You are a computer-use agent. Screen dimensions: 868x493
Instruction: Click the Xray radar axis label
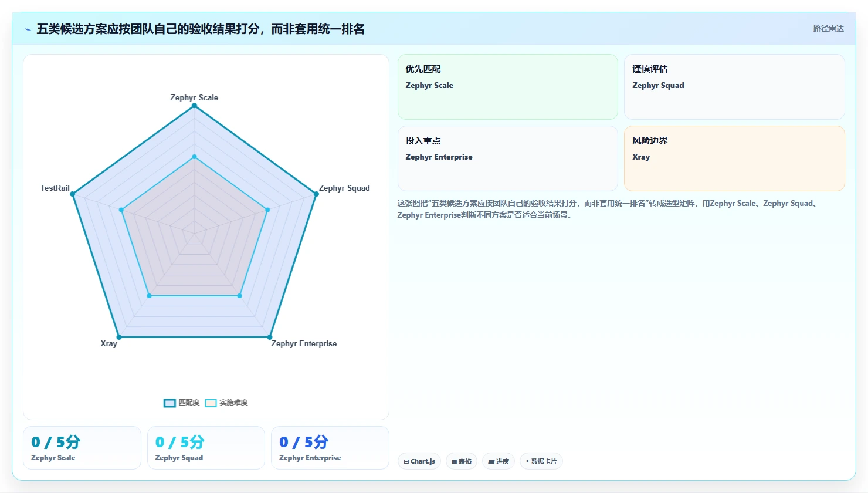108,343
